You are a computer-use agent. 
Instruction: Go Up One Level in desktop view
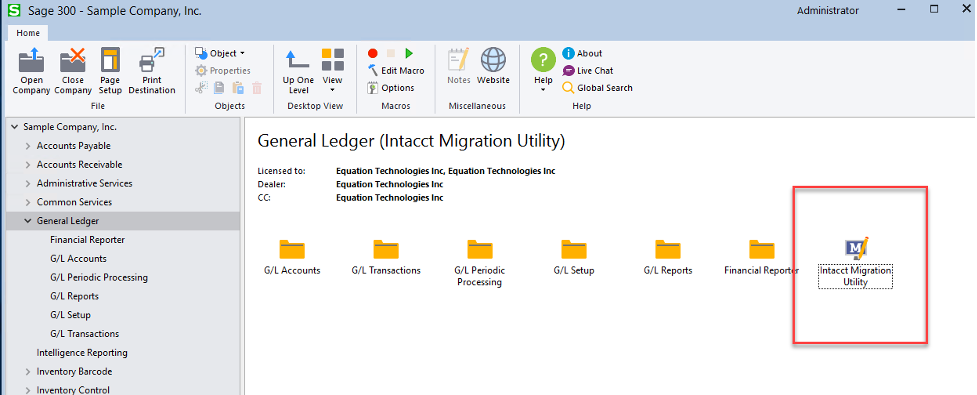(298, 71)
